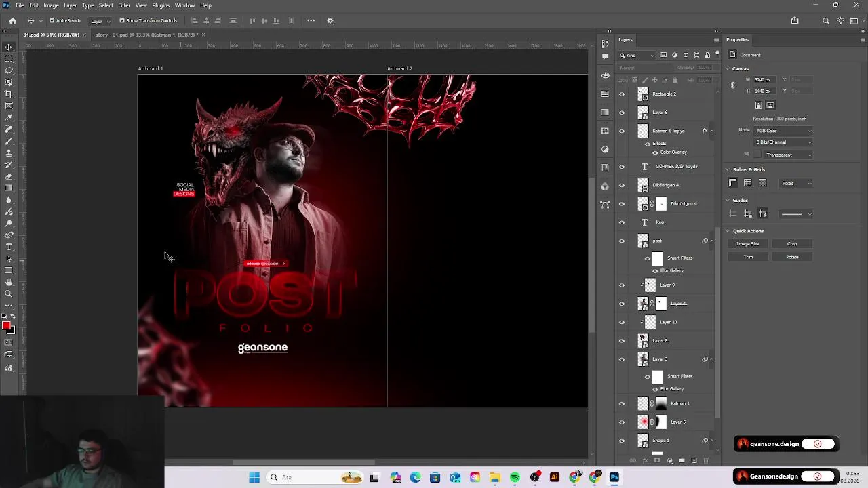Image resolution: width=868 pixels, height=488 pixels.
Task: Click Add layer style fx icon
Action: [645, 461]
